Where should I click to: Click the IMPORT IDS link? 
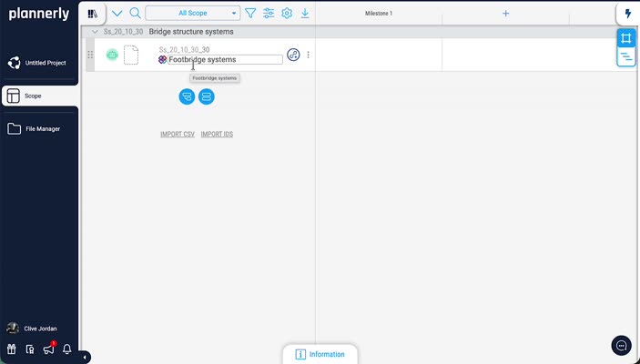pos(217,135)
